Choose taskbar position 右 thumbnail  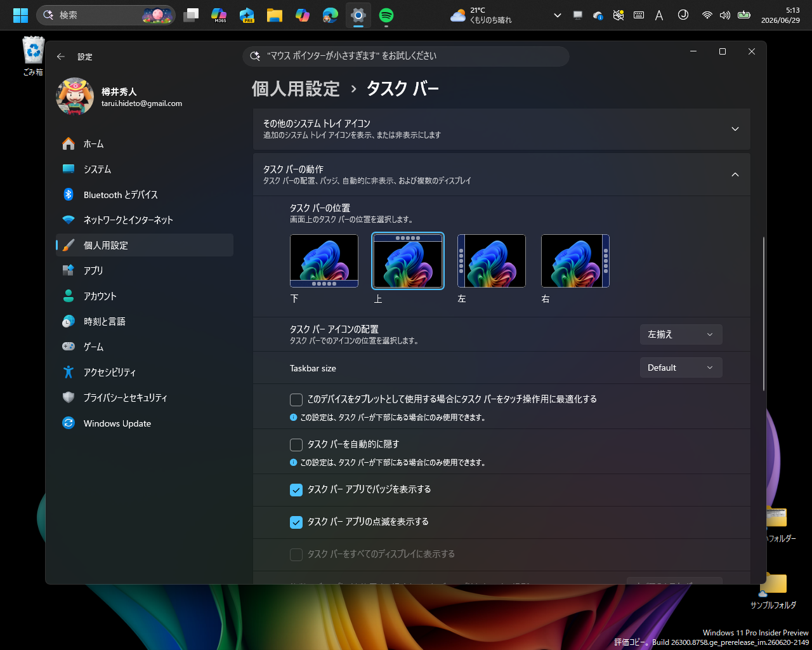click(575, 261)
